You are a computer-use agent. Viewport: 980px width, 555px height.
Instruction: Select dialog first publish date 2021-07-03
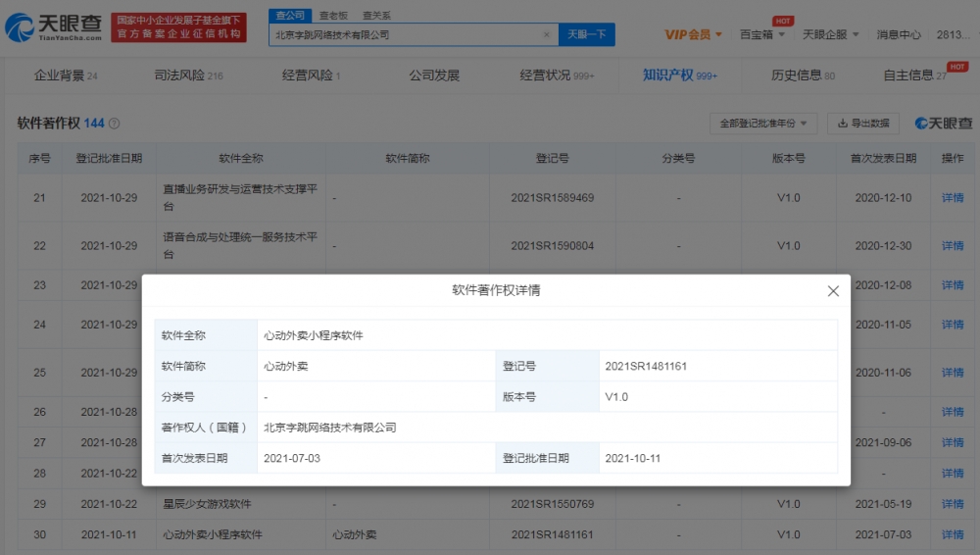point(292,458)
